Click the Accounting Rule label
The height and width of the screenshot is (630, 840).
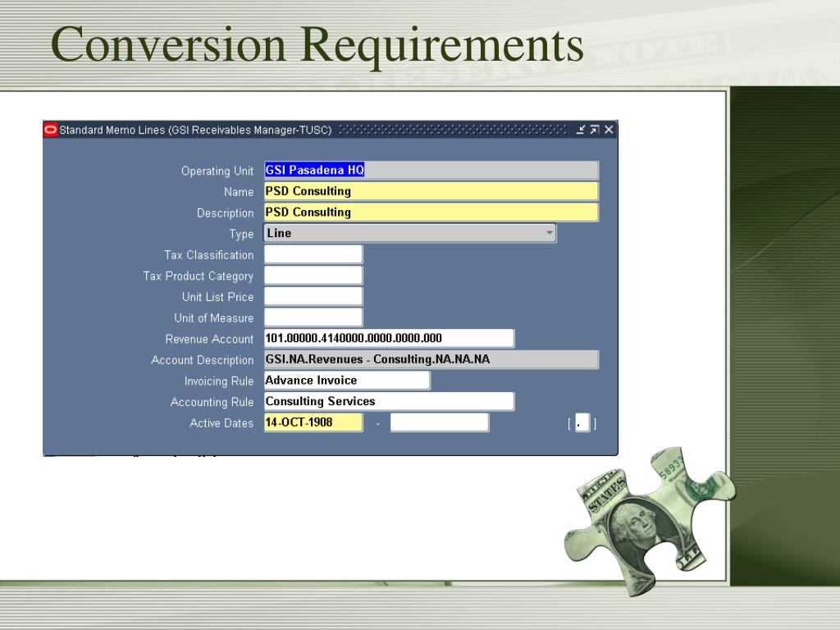(212, 402)
